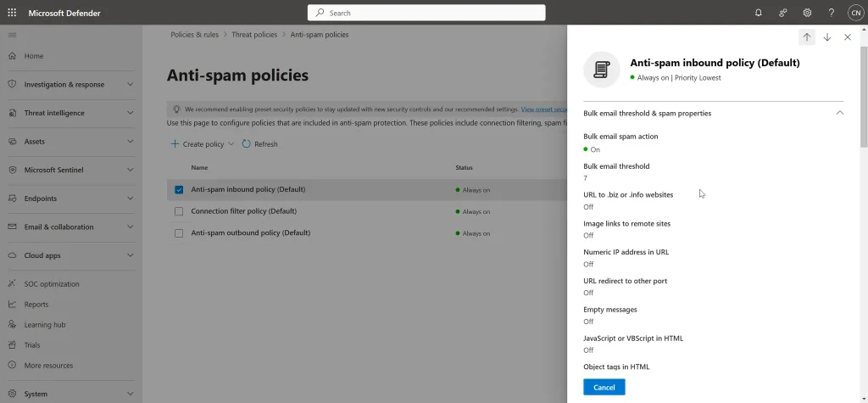Open the CN account avatar

(x=856, y=13)
